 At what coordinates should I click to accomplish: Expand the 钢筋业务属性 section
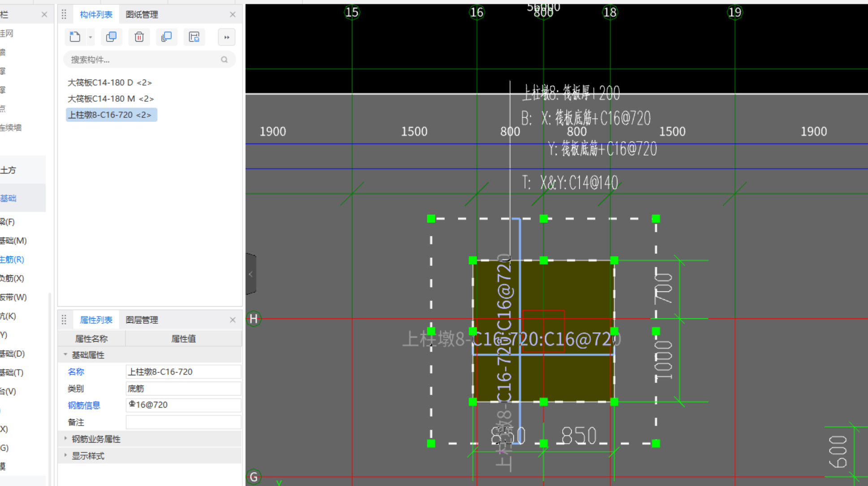point(65,438)
